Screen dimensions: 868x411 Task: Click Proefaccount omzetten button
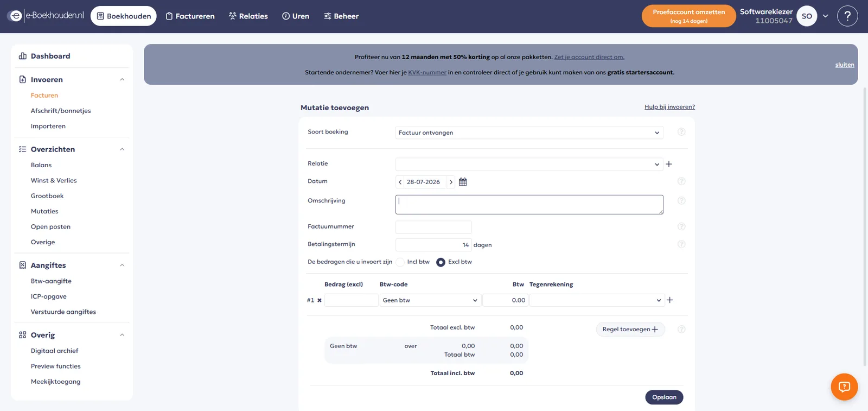[688, 16]
